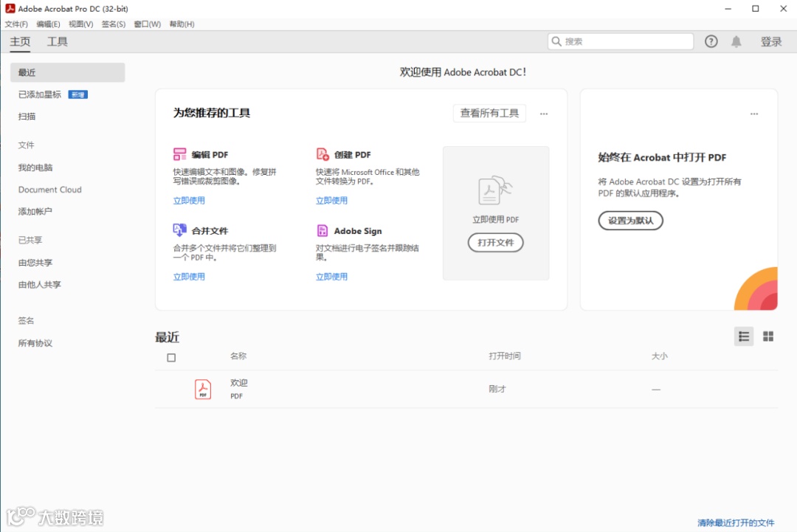
Task: Click 立即使用 link under 合并文件
Action: coord(189,277)
